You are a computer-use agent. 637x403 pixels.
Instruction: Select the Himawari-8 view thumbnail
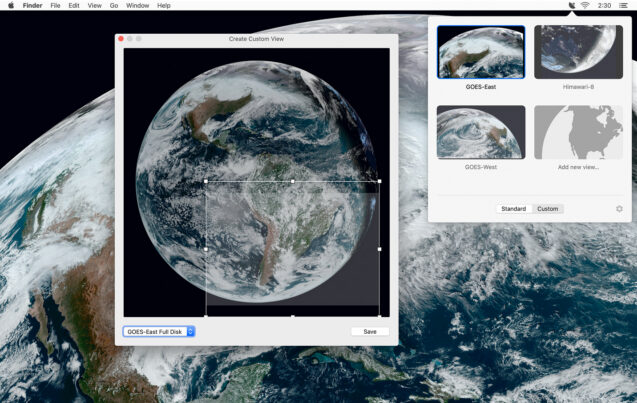(578, 52)
